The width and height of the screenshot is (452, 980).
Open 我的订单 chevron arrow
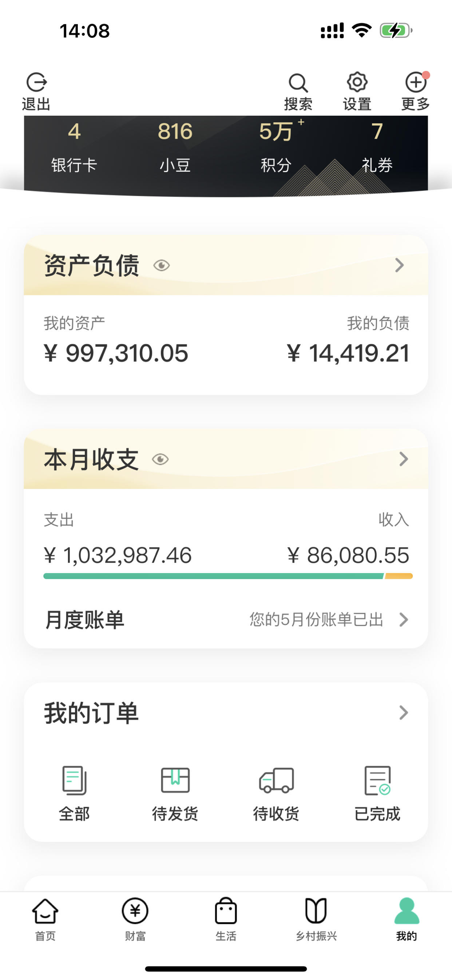[x=403, y=712]
